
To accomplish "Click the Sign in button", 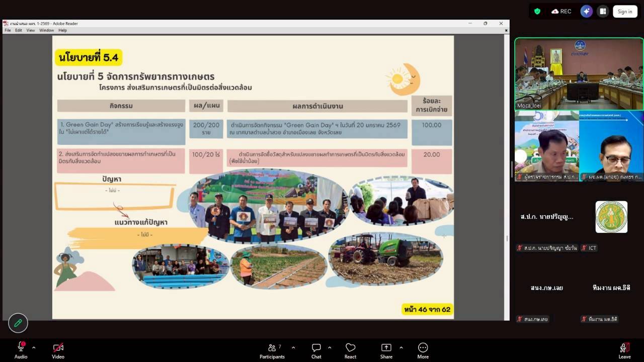I will (625, 11).
